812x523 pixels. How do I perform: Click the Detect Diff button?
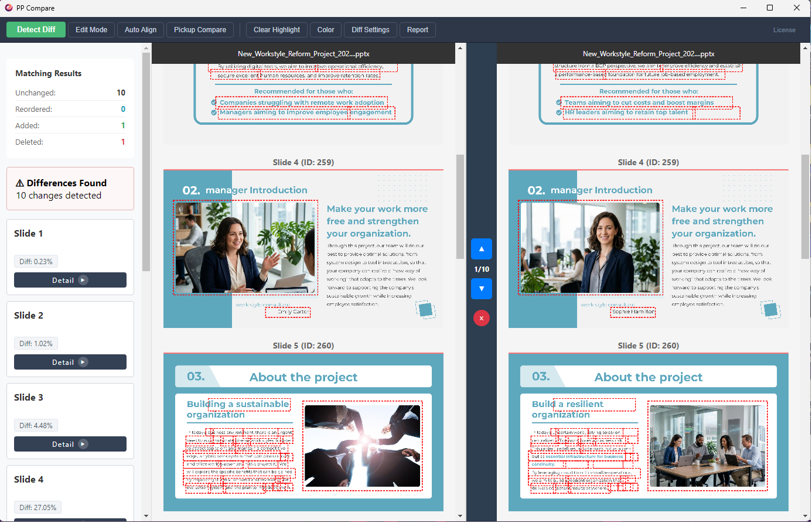pyautogui.click(x=36, y=30)
